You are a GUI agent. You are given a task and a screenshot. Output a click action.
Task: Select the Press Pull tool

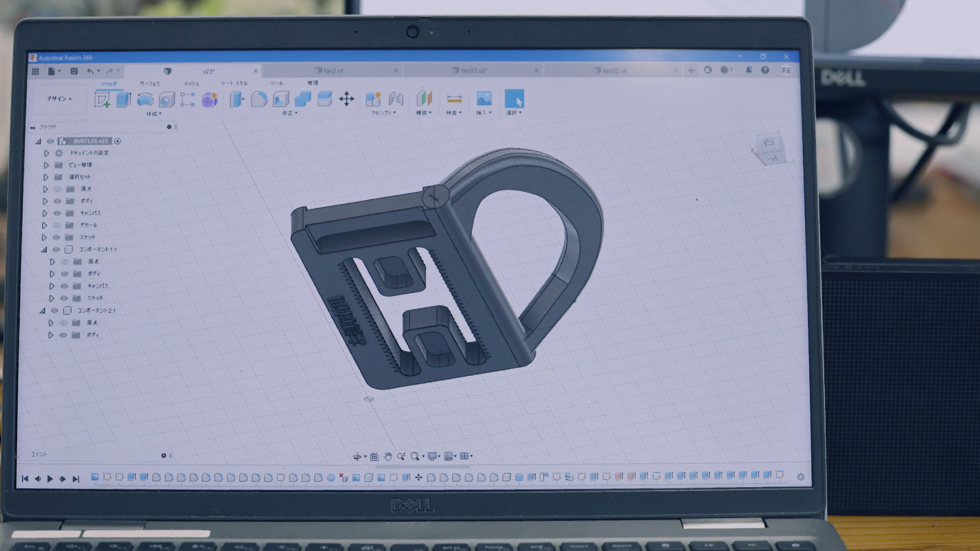coord(236,100)
